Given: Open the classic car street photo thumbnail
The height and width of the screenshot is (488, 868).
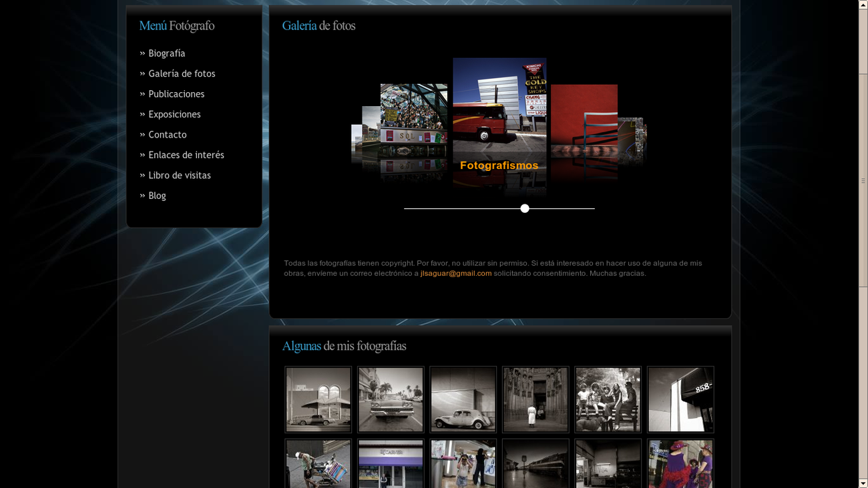Looking at the screenshot, I should (390, 399).
